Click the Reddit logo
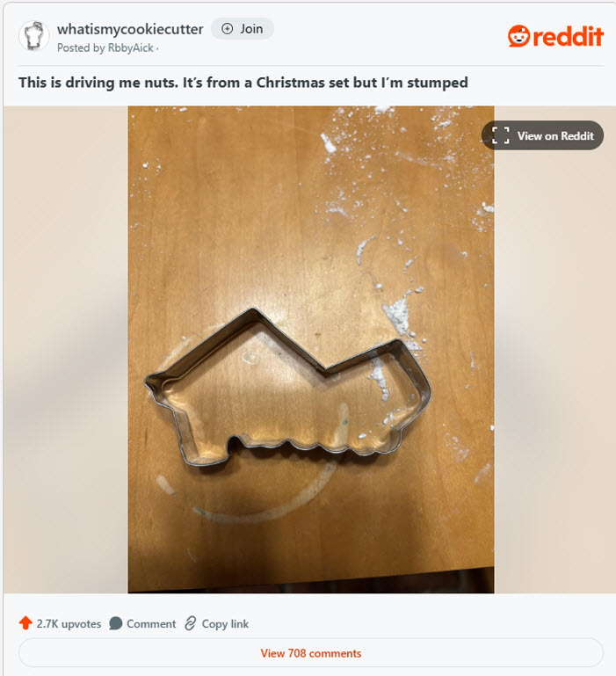This screenshot has width=616, height=676. (555, 36)
